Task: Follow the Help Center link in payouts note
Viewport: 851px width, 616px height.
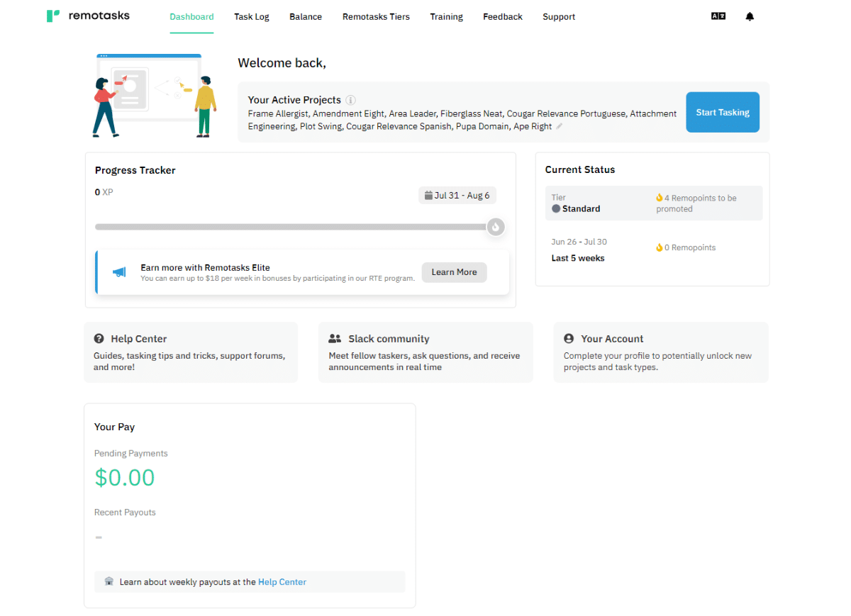Action: click(x=282, y=582)
